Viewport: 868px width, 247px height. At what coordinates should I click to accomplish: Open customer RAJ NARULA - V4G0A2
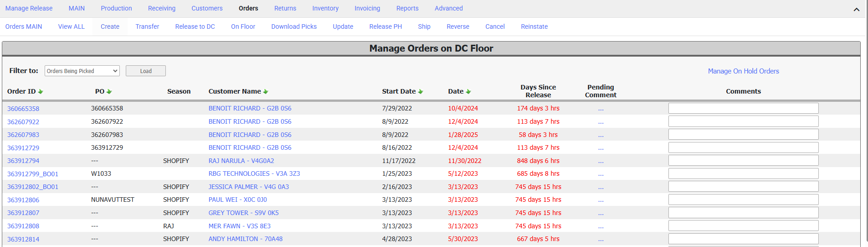(241, 161)
